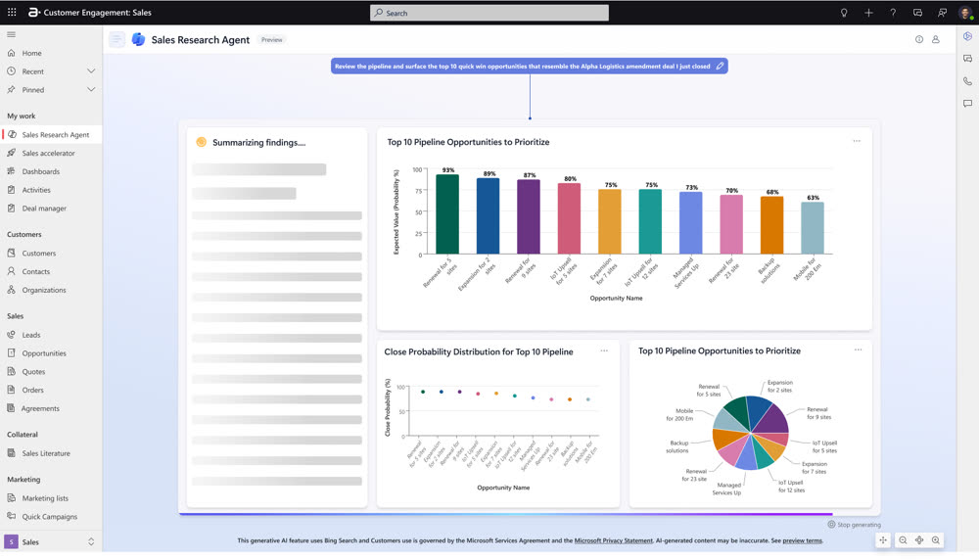Click the Orders icon
The width and height of the screenshot is (979, 560).
coord(11,390)
